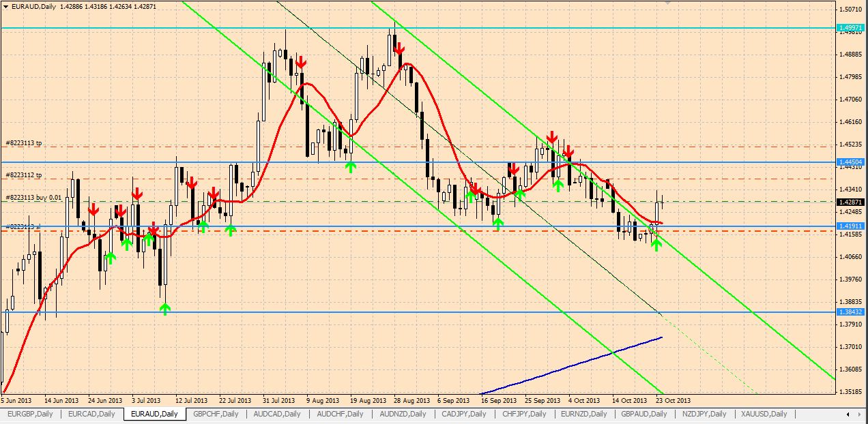
Task: Click the right tab-scroll arrow
Action: click(x=858, y=414)
